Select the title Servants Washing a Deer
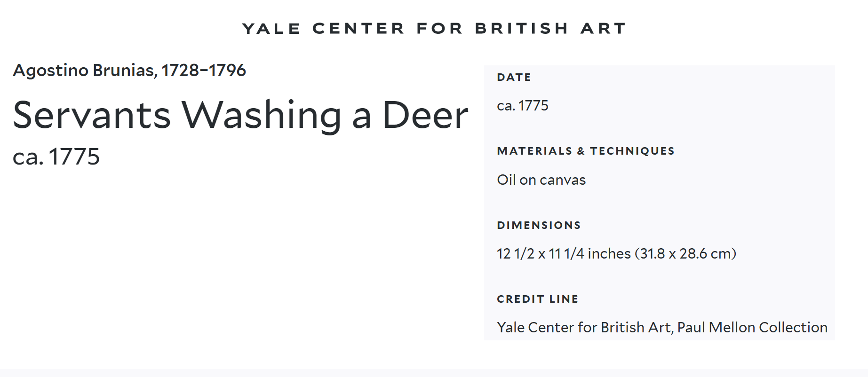 pyautogui.click(x=240, y=115)
